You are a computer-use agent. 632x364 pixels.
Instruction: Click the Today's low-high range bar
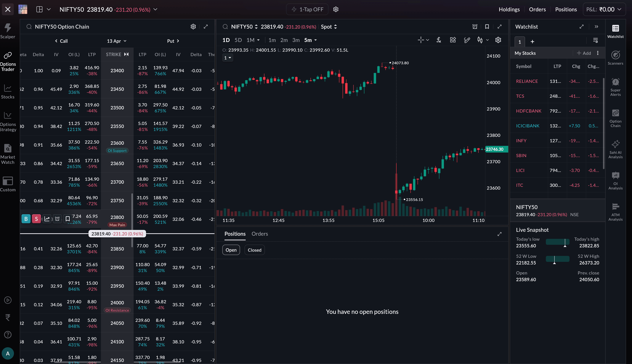pos(557,242)
